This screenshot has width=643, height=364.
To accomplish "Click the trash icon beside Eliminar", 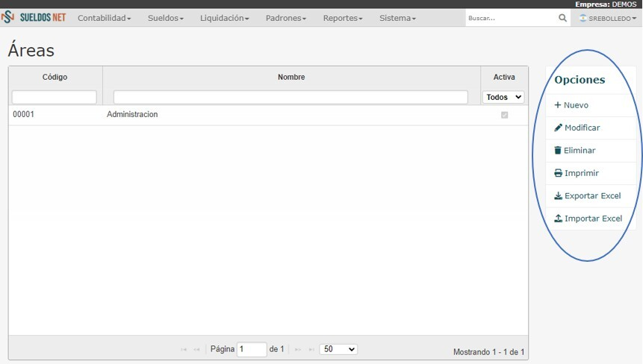I will [558, 150].
